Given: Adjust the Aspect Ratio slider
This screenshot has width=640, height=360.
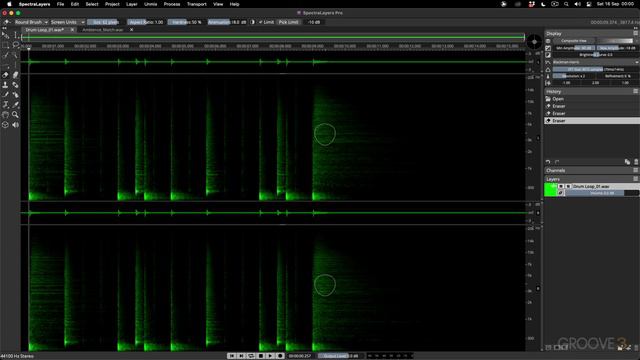Looking at the screenshot, I should 145,22.
